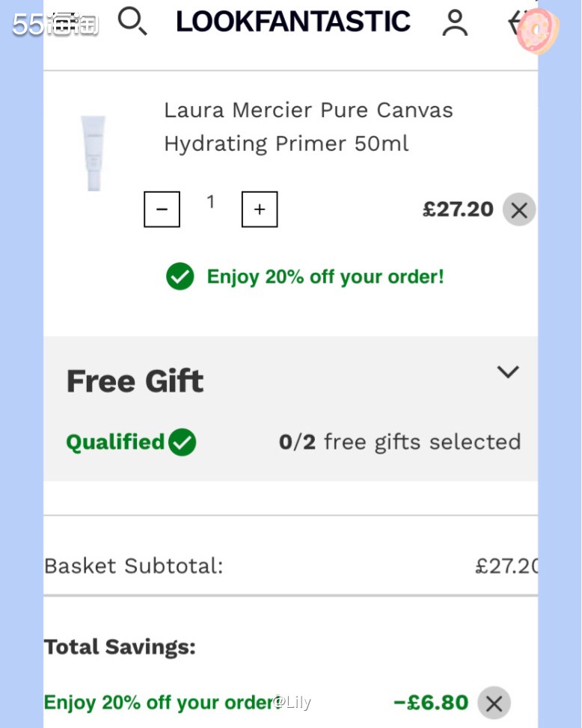This screenshot has height=728, width=582.
Task: Increase quantity with the plus button
Action: [259, 209]
